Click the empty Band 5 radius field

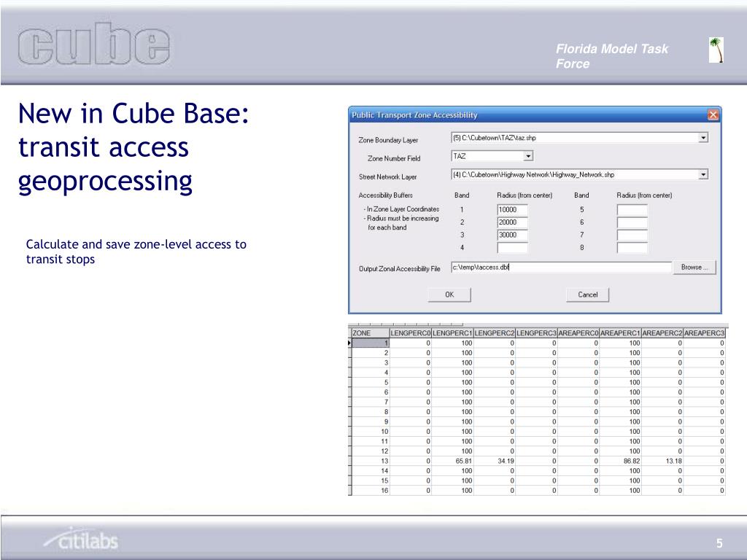pos(632,209)
